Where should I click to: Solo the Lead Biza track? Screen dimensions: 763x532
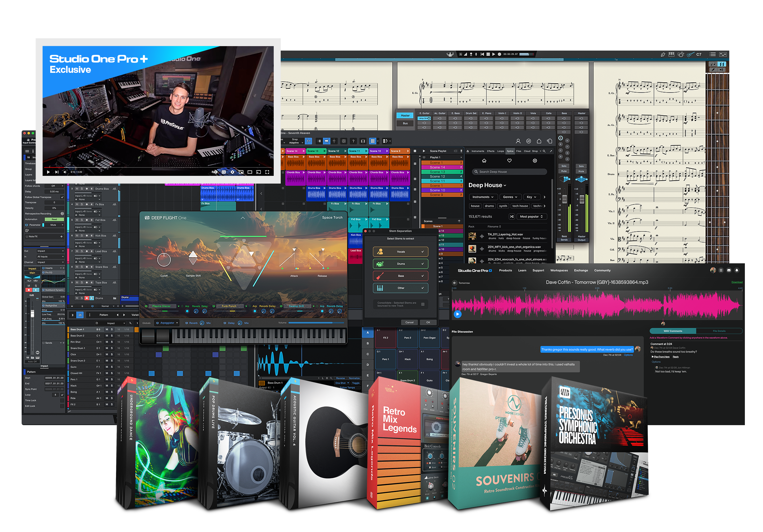point(82,251)
